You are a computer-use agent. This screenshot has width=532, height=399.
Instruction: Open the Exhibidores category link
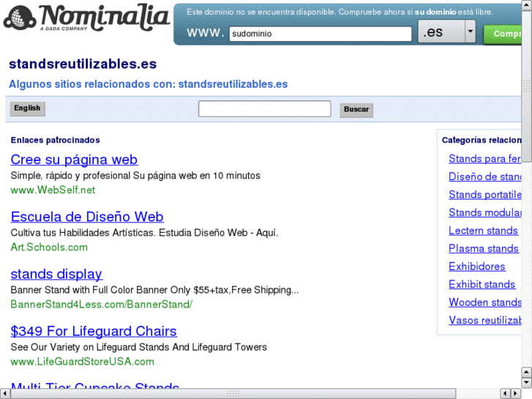coord(477,266)
